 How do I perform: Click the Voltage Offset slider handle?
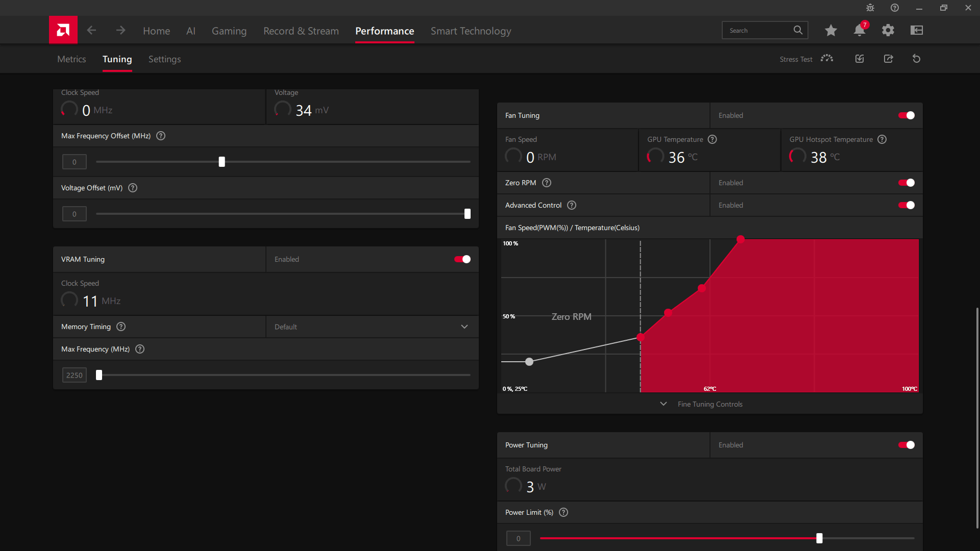pyautogui.click(x=467, y=214)
